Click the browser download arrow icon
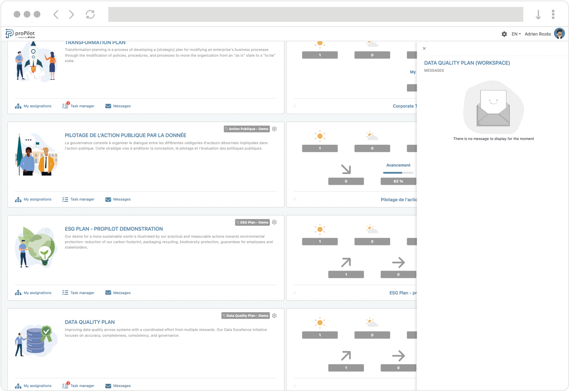This screenshot has height=392, width=570. [538, 14]
